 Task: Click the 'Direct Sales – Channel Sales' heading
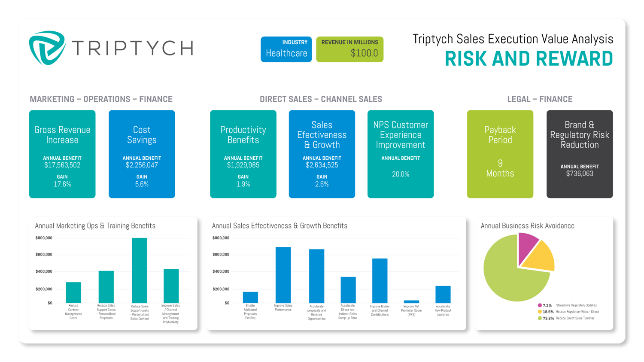321,99
